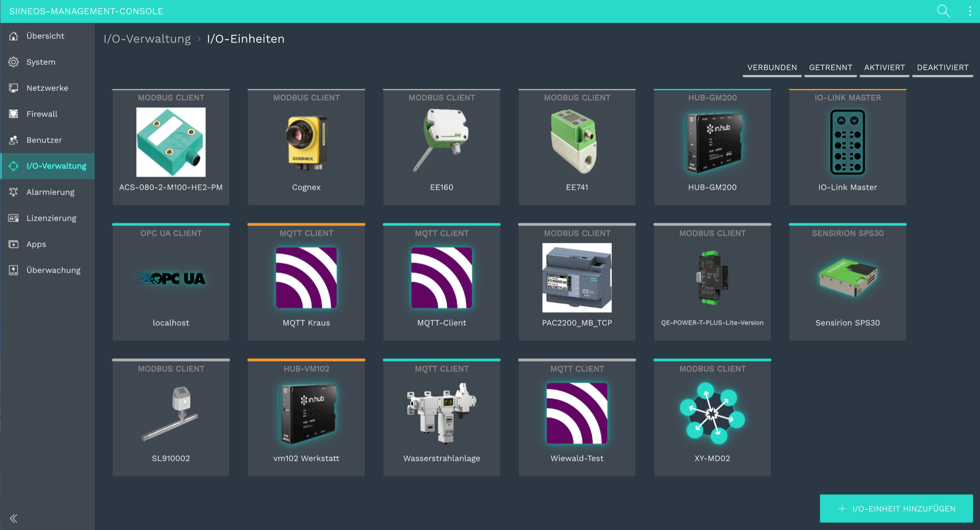
Task: Click the I/O-EINHEIT HINZUFÜGEN button
Action: point(896,509)
